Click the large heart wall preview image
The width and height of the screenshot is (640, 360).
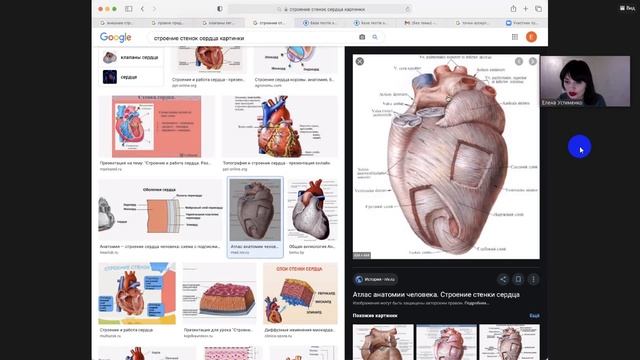[x=446, y=157]
